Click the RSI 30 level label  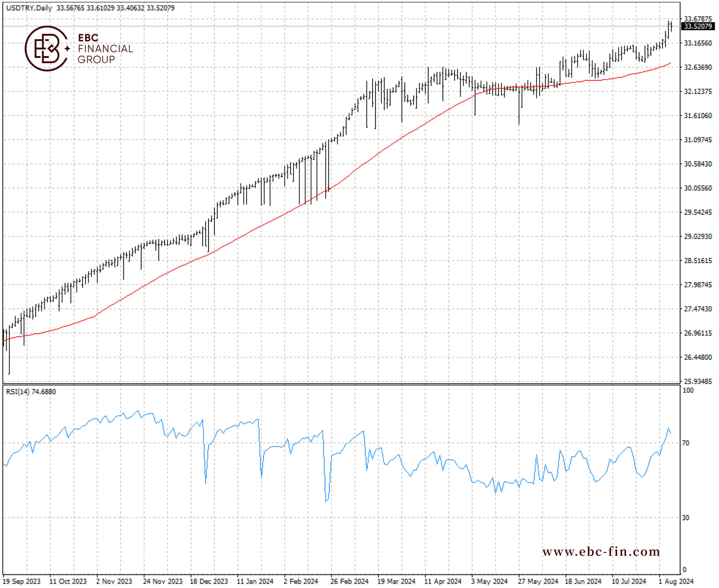[x=686, y=518]
